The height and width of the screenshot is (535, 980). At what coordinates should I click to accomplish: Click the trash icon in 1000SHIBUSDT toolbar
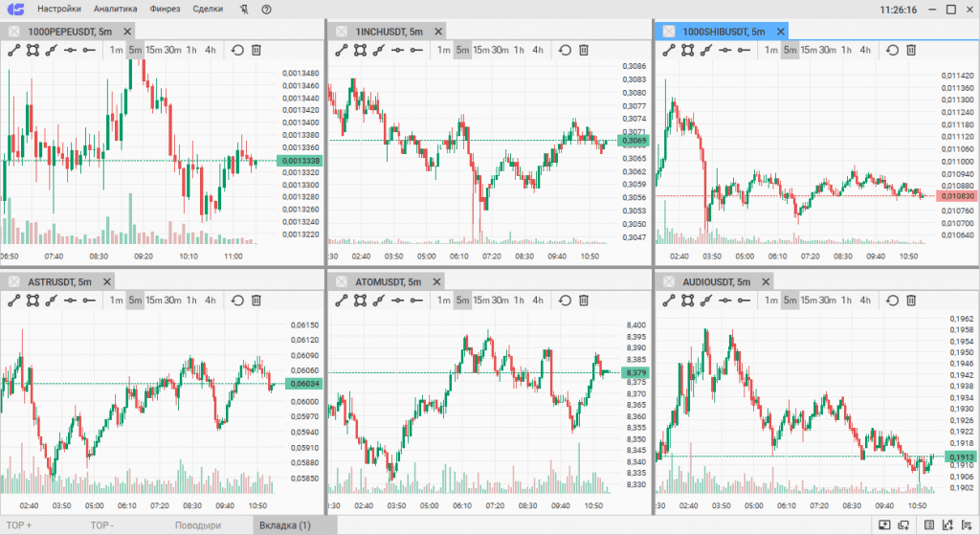[x=911, y=50]
